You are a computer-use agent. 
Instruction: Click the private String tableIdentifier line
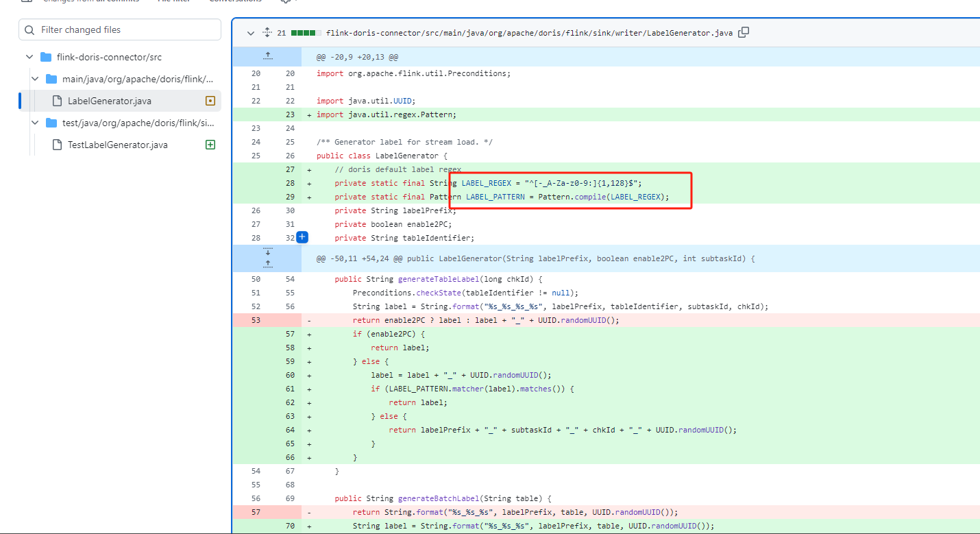point(404,238)
